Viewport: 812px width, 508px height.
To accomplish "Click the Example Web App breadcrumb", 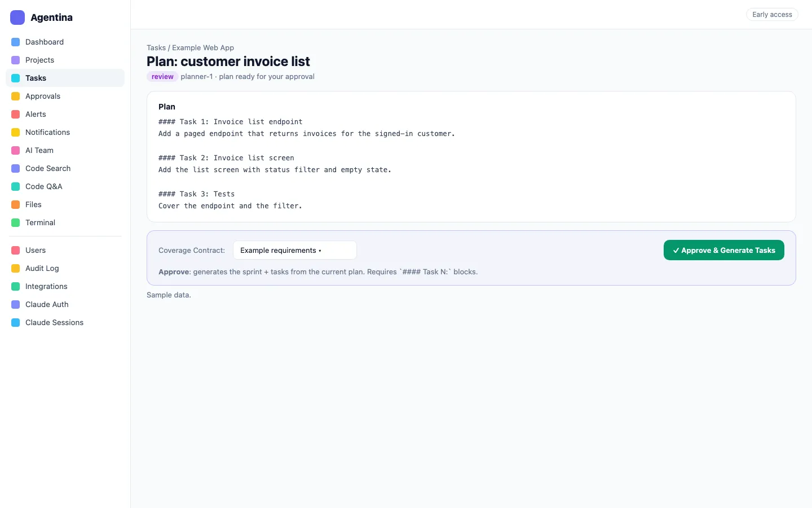I will tap(203, 48).
